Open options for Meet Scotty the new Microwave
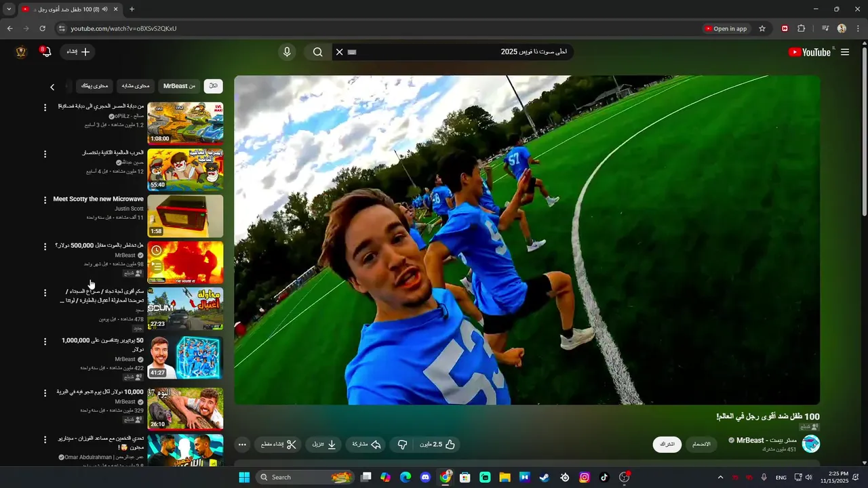This screenshot has height=488, width=868. [x=45, y=200]
